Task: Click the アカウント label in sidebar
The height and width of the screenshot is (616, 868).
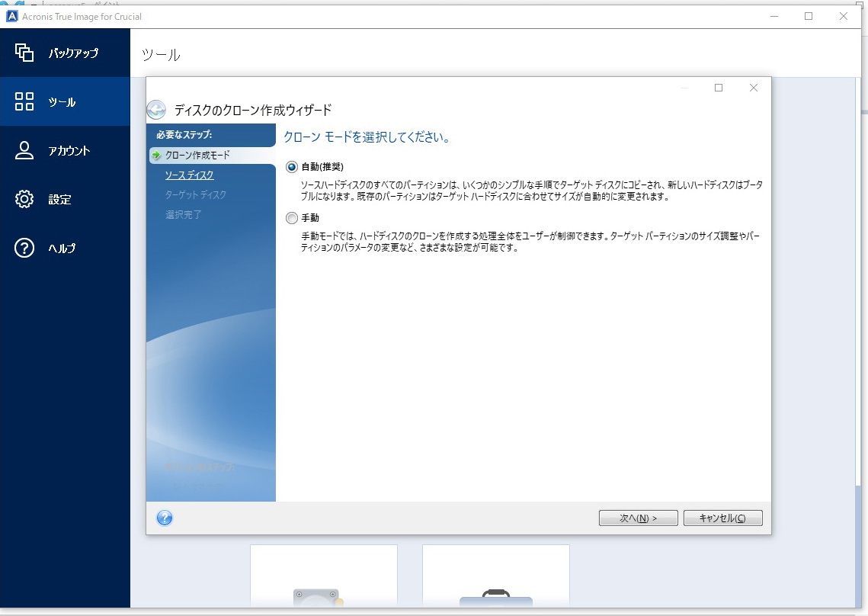Action: [x=69, y=151]
